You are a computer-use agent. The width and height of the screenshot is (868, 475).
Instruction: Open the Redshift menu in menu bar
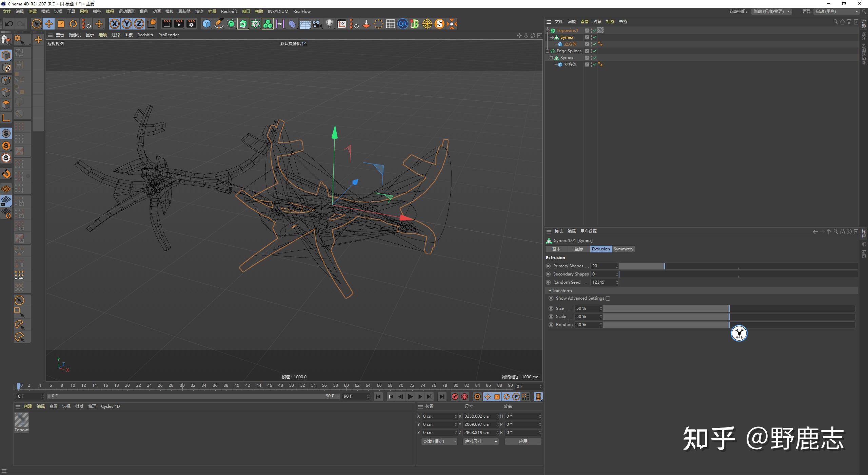[x=229, y=11]
